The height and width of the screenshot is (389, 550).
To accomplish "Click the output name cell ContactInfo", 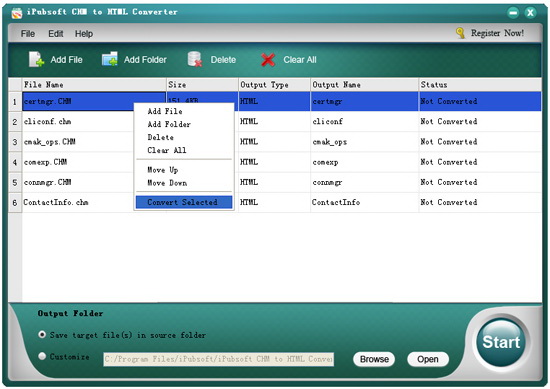I will 364,202.
